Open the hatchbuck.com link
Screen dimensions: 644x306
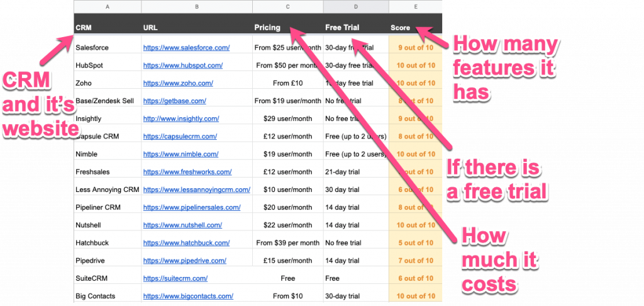tap(187, 242)
